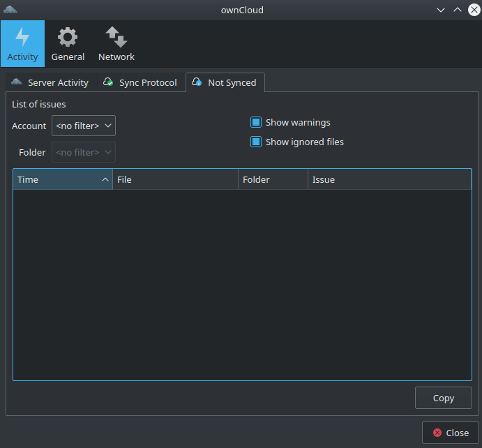The width and height of the screenshot is (482, 448).
Task: Open the Activity section with lightning icon
Action: pos(22,44)
